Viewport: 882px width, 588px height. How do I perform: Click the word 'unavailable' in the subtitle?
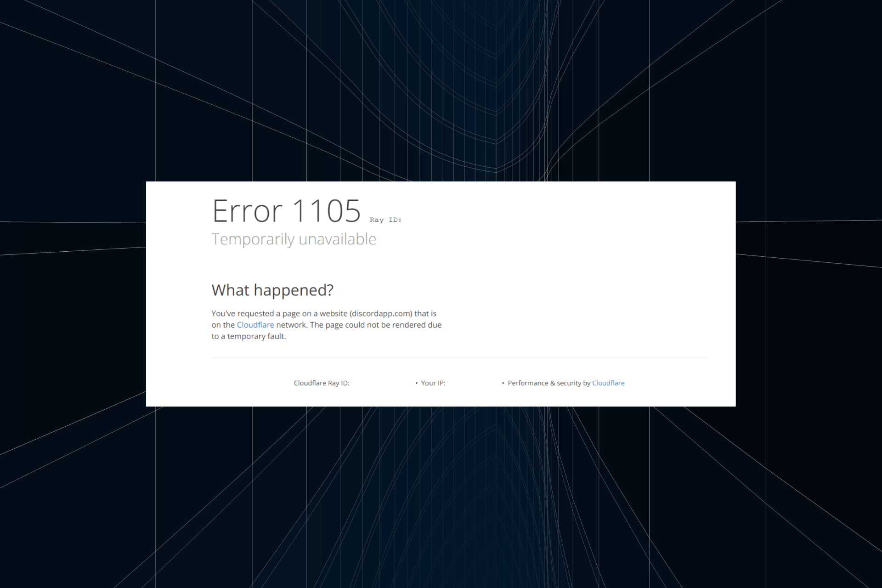point(337,239)
